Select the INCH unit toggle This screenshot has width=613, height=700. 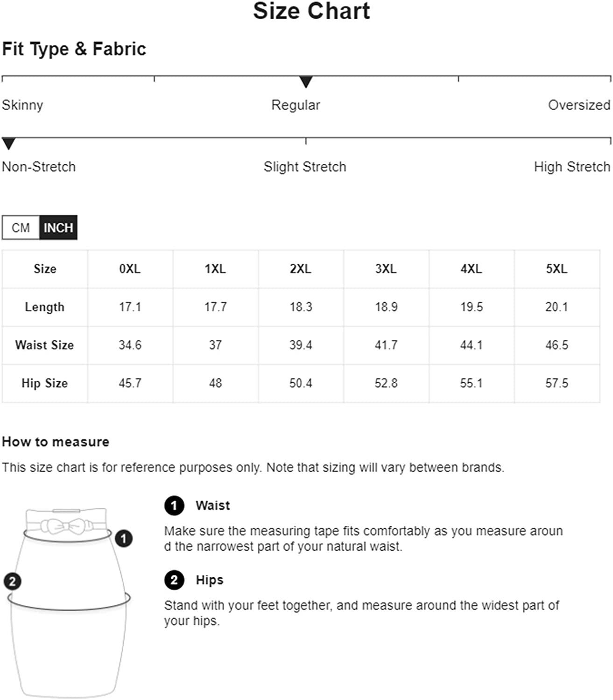pyautogui.click(x=58, y=228)
